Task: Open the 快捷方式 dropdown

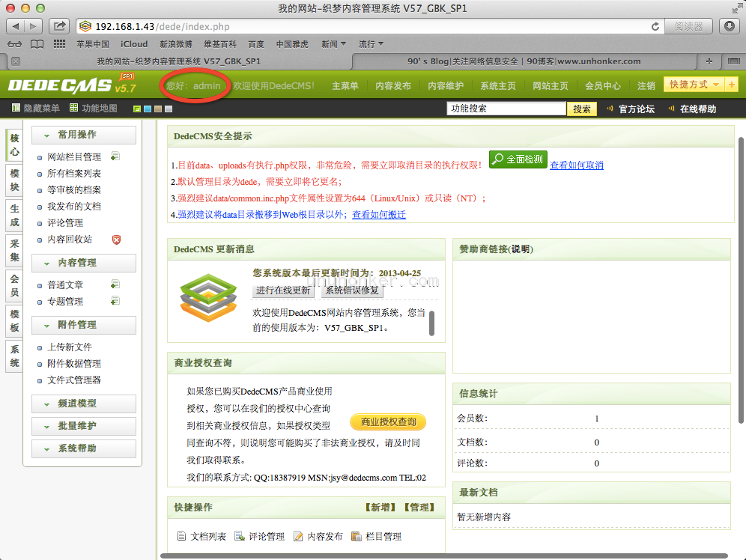Action: (x=694, y=85)
